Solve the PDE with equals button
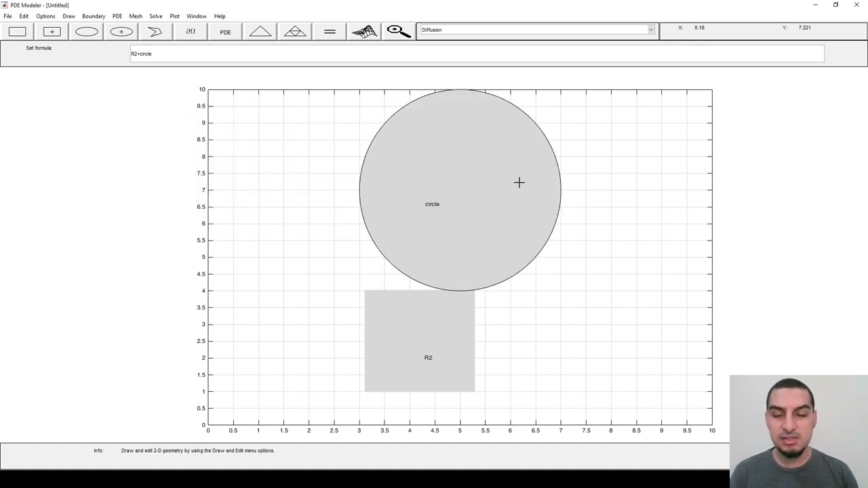The width and height of the screenshot is (868, 488). pos(330,31)
